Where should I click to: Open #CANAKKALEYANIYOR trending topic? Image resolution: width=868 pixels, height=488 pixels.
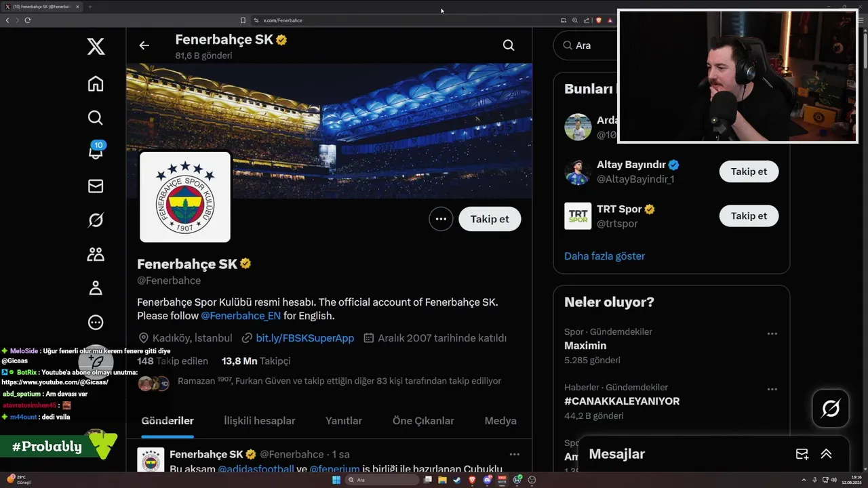(x=622, y=401)
